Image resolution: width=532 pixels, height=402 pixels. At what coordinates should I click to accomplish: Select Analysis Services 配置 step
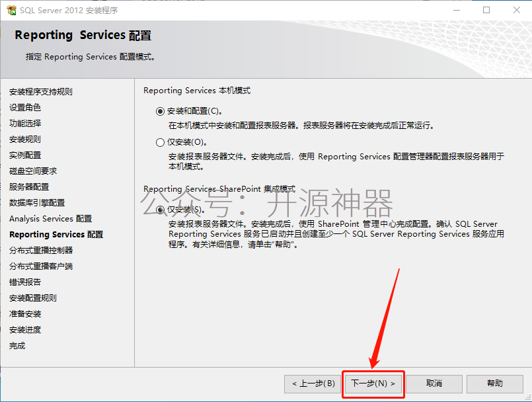point(50,219)
